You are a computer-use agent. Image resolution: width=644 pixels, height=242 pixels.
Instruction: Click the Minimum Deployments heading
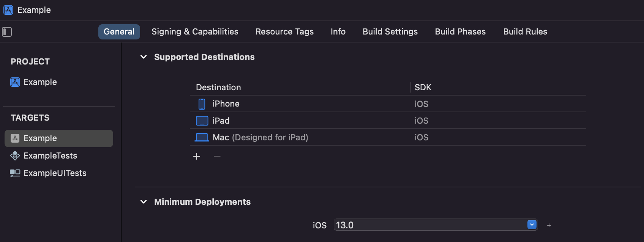[x=202, y=202]
